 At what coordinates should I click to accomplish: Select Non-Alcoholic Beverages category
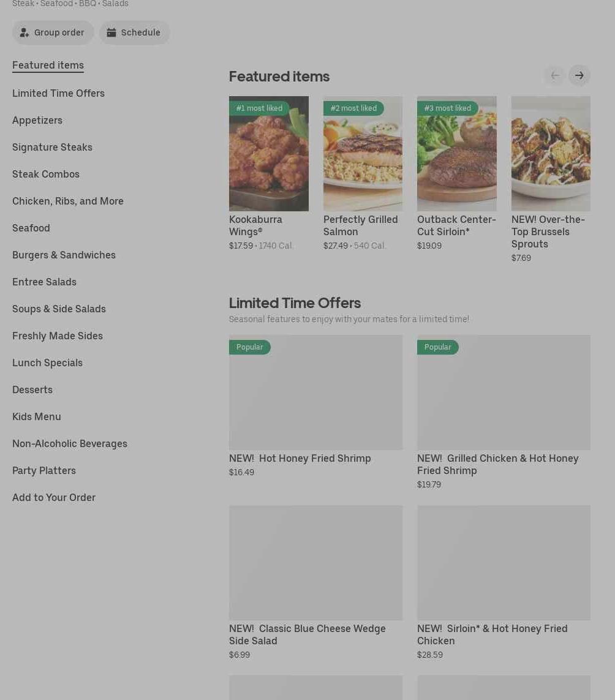[x=70, y=444]
